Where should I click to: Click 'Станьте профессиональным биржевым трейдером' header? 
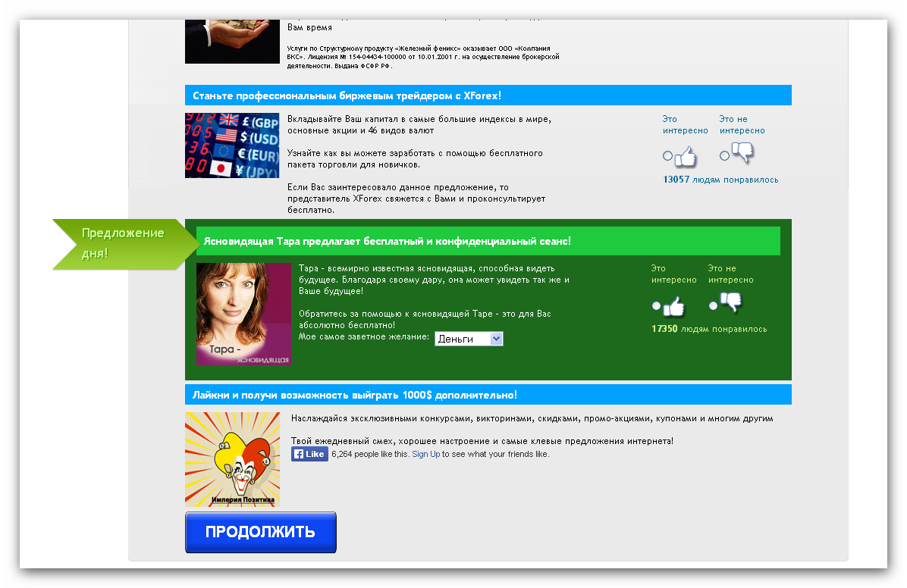[x=488, y=95]
